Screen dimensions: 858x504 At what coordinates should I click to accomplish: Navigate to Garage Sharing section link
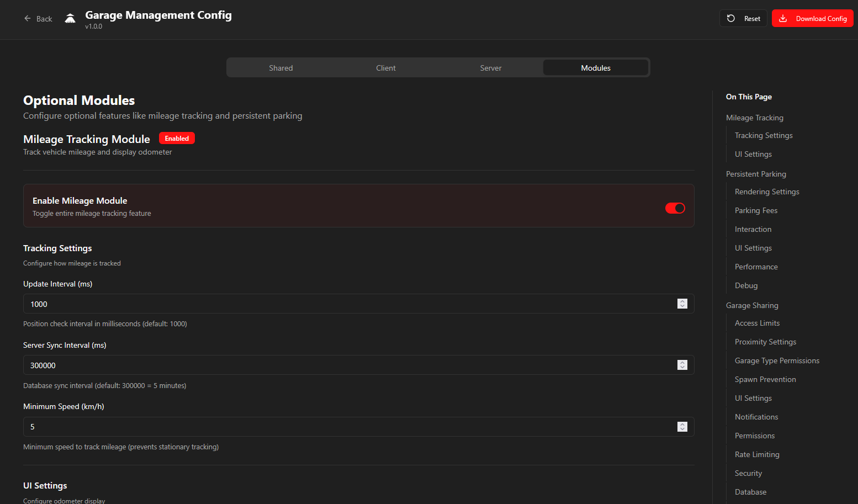(752, 305)
